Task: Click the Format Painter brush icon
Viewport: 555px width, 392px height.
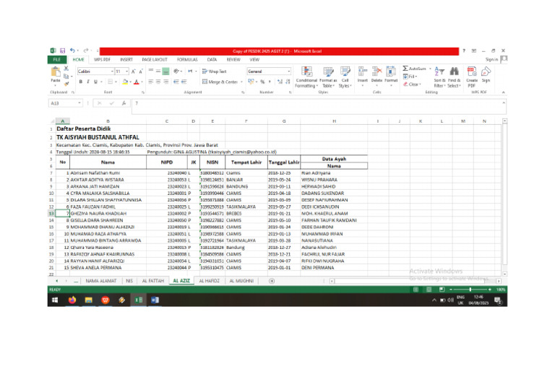Action: point(66,84)
